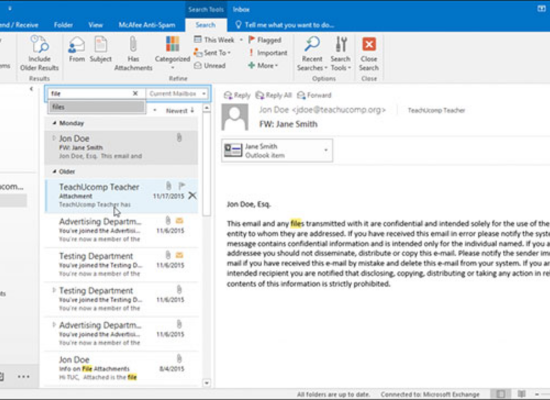Flag the TeachUcomp Teacher message
Screen dimensions: 550x400
(x=182, y=186)
